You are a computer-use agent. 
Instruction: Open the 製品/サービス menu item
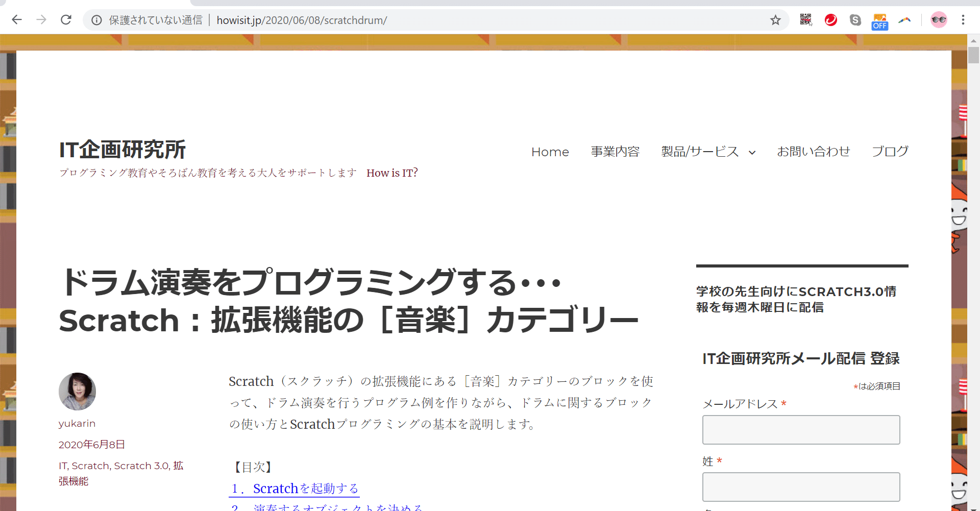[x=700, y=152]
